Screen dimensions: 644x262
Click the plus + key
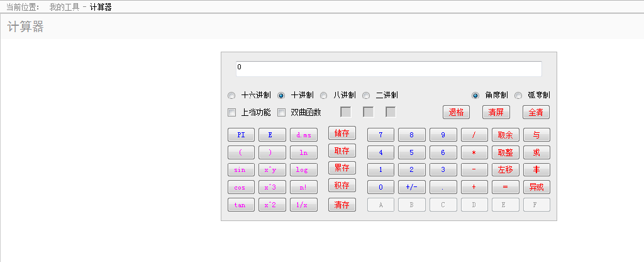pos(474,187)
